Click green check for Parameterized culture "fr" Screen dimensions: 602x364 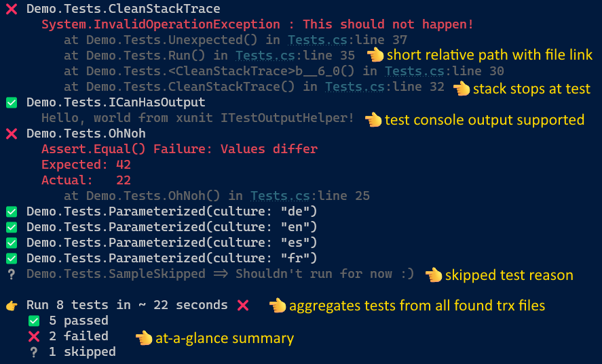tap(11, 258)
